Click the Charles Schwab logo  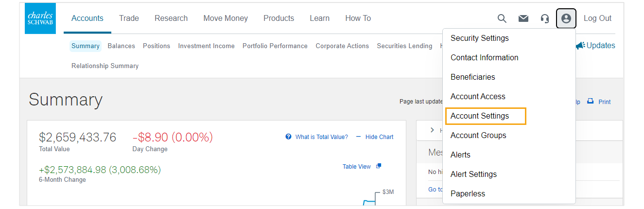pos(40,18)
